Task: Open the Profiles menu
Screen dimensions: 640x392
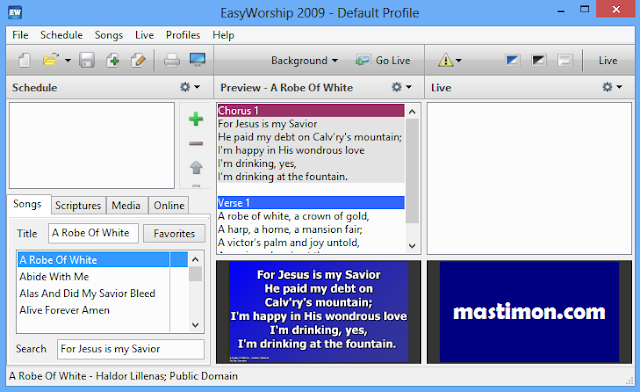Action: tap(183, 35)
